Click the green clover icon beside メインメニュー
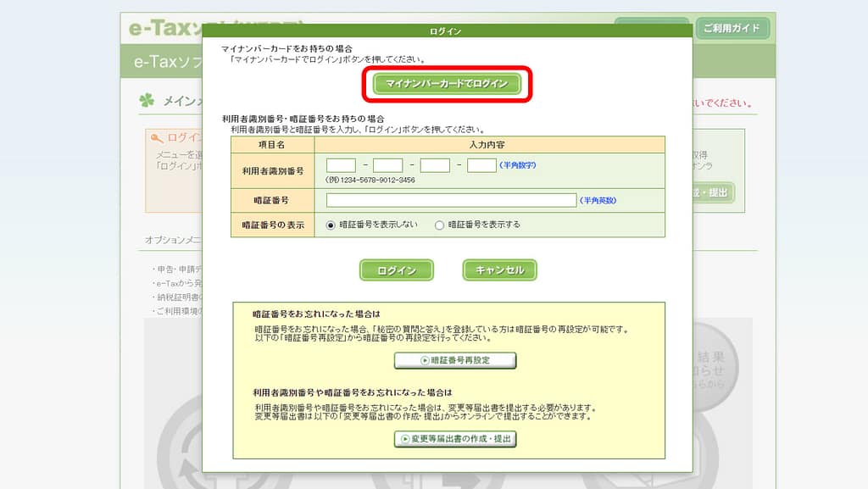Screen dimensions: 868x489 pyautogui.click(x=147, y=101)
